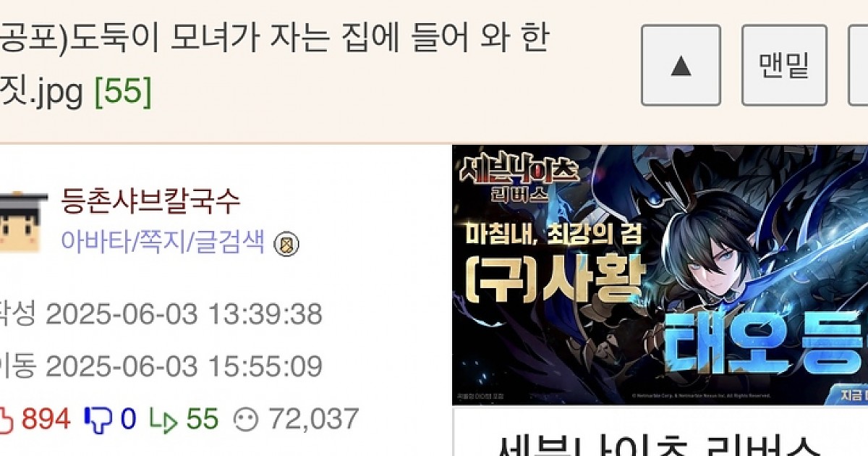Image resolution: width=868 pixels, height=456 pixels.
Task: Select the 이동 2025-06-03 15:55:09 timestamp
Action: (161, 366)
